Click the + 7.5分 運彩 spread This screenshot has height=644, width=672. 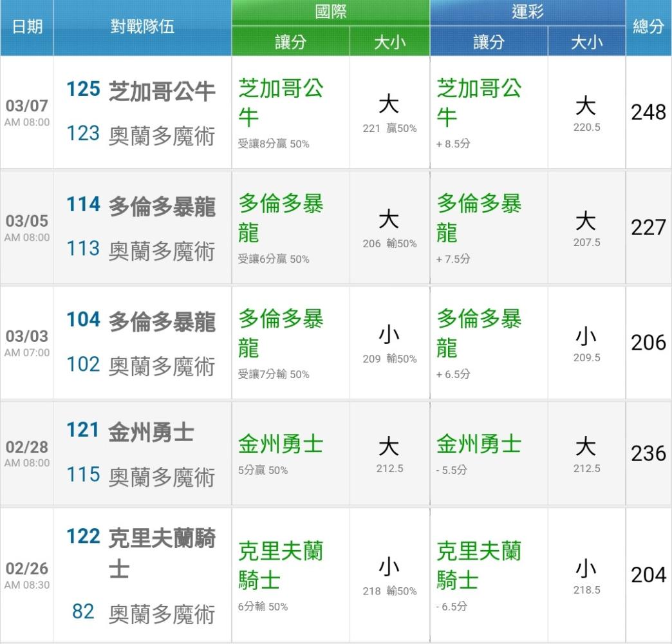453,259
